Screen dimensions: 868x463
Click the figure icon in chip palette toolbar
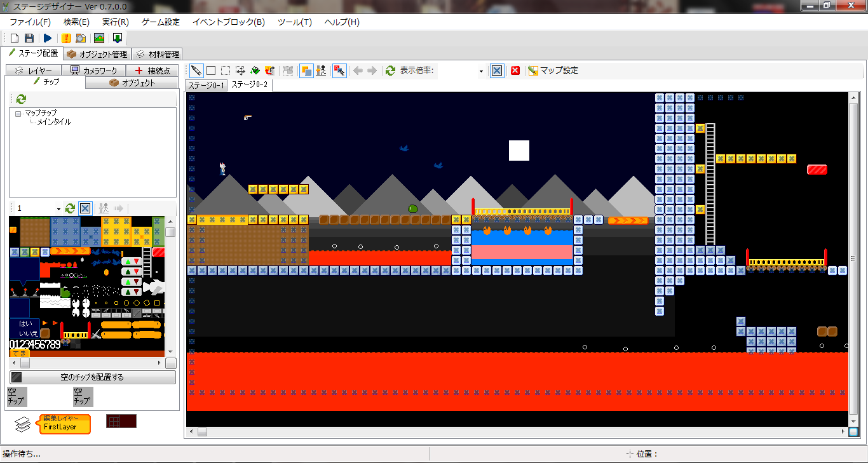pyautogui.click(x=104, y=208)
